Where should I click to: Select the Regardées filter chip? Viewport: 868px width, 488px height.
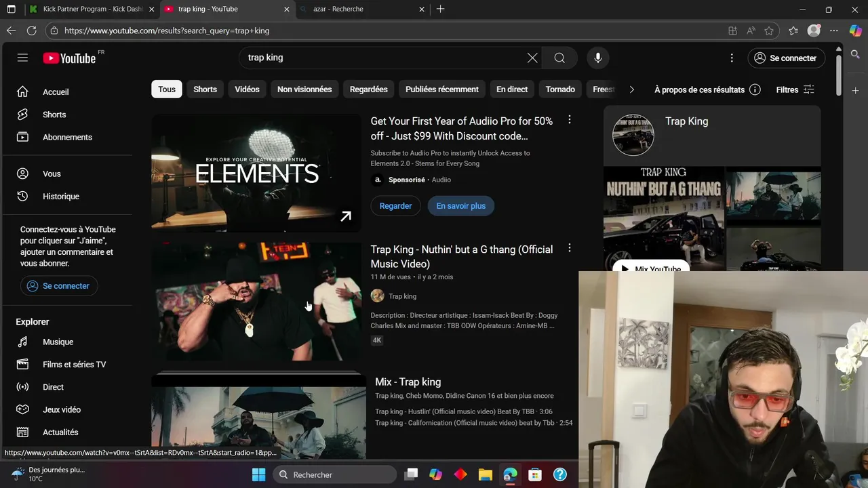(368, 89)
